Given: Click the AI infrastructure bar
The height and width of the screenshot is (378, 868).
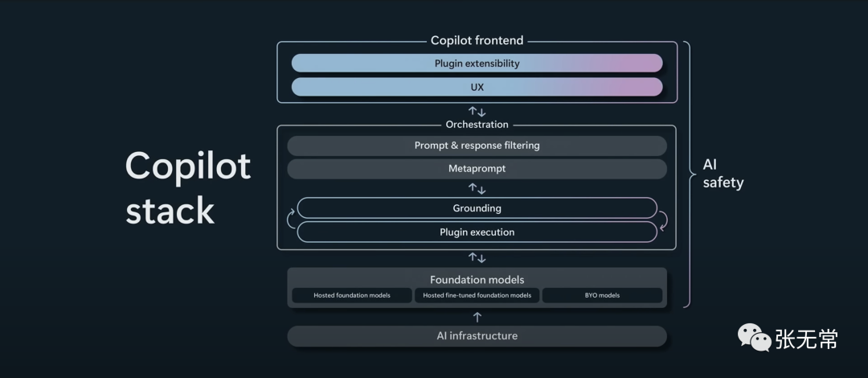Looking at the screenshot, I should pyautogui.click(x=477, y=336).
